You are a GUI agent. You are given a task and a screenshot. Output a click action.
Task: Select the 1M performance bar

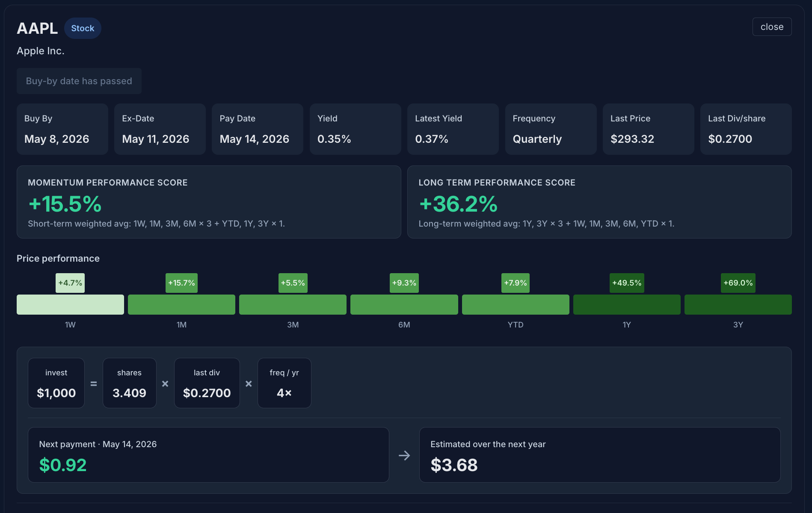181,304
